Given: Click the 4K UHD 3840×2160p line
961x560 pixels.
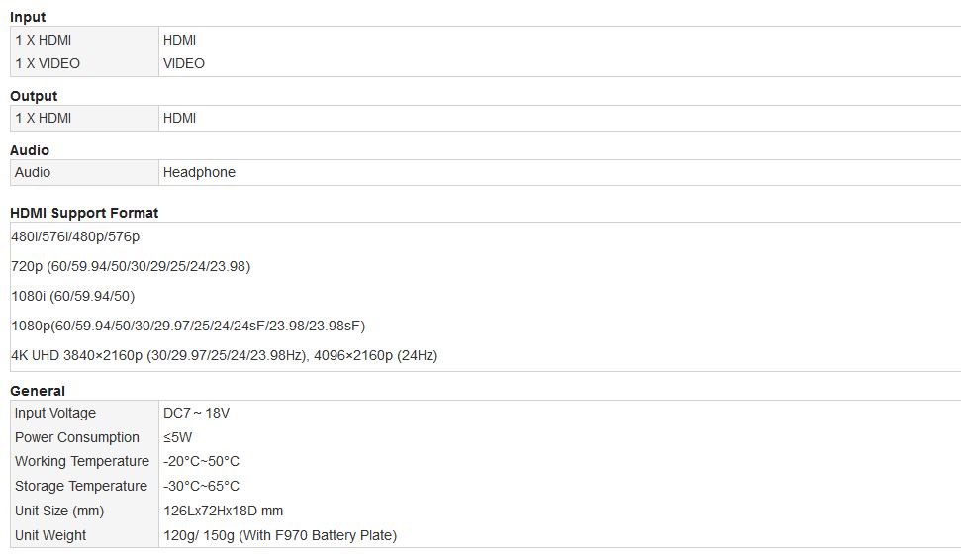Looking at the screenshot, I should click(x=225, y=355).
